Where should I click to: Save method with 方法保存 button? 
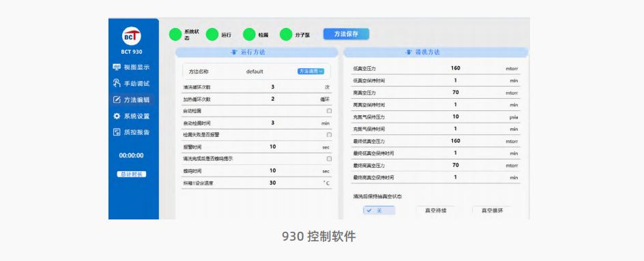tap(346, 34)
